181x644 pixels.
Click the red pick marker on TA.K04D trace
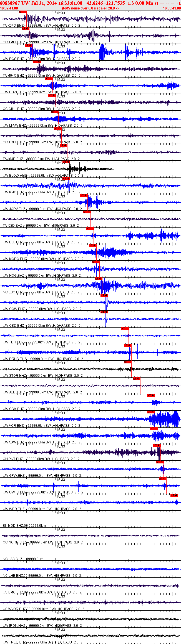22,12
